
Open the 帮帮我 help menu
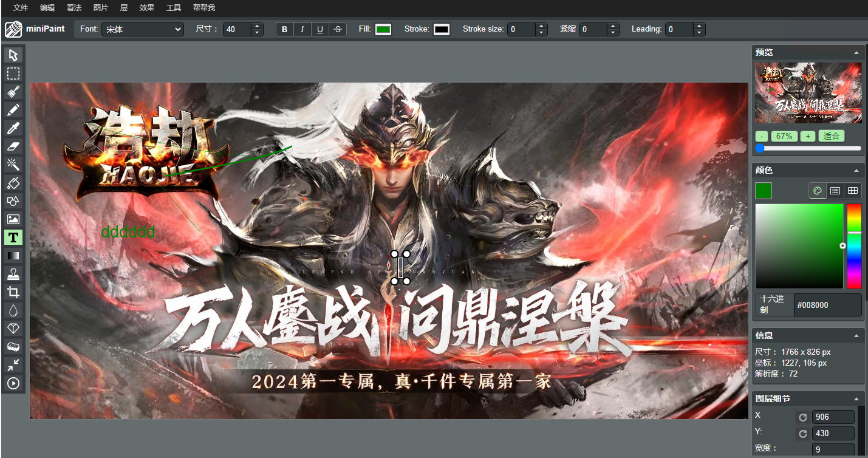pyautogui.click(x=204, y=8)
